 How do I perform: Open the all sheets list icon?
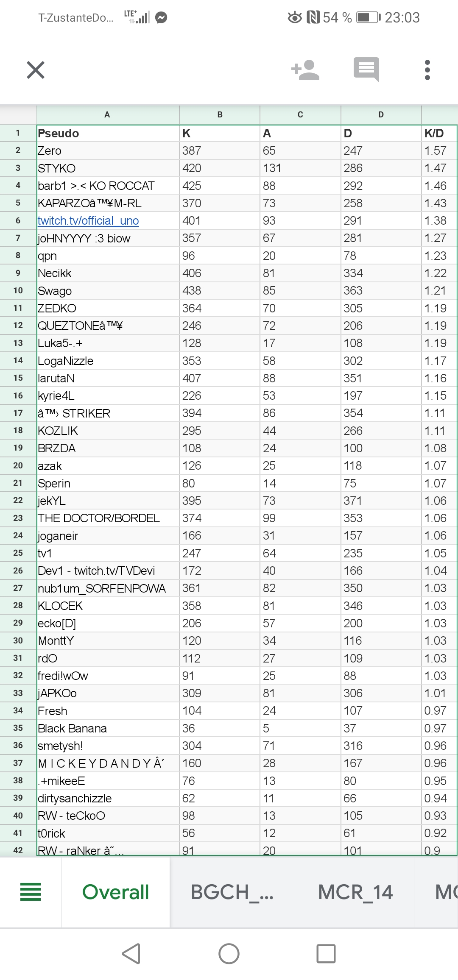coord(31,892)
